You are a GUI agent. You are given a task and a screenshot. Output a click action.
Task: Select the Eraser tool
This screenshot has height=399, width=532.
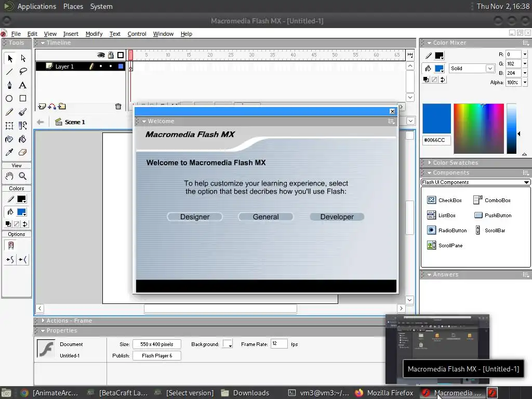pos(23,152)
